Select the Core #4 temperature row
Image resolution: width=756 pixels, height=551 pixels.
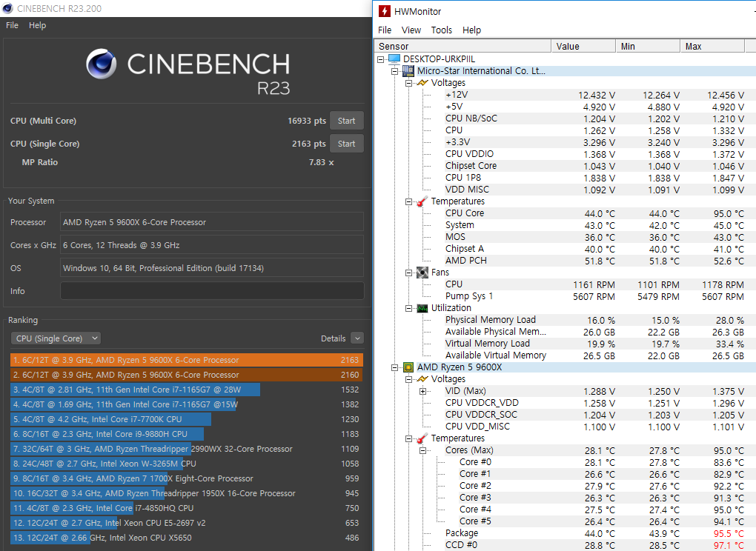602,510
